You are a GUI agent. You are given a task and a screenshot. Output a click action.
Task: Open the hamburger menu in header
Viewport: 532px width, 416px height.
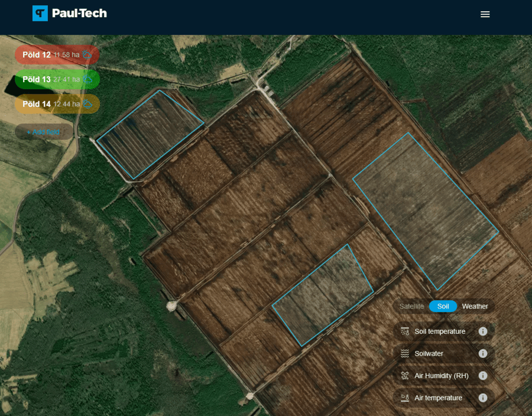pyautogui.click(x=485, y=14)
